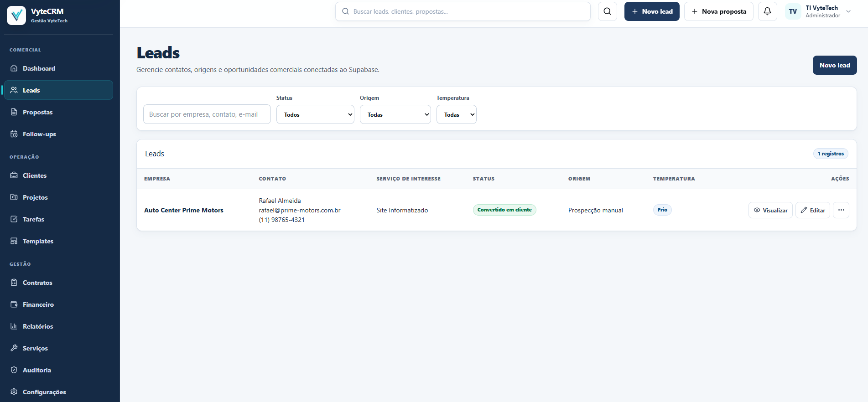The width and height of the screenshot is (868, 402).
Task: Expand the Status filter dropdown
Action: point(315,114)
